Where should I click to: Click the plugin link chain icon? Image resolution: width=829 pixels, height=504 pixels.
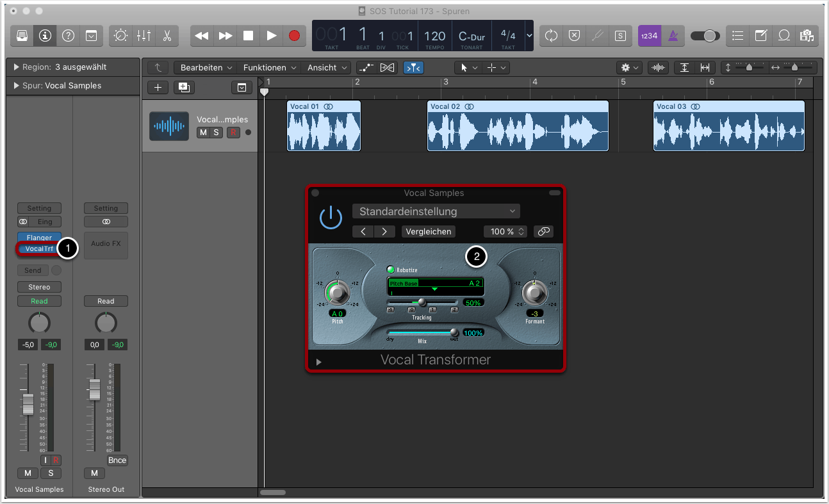pos(543,231)
